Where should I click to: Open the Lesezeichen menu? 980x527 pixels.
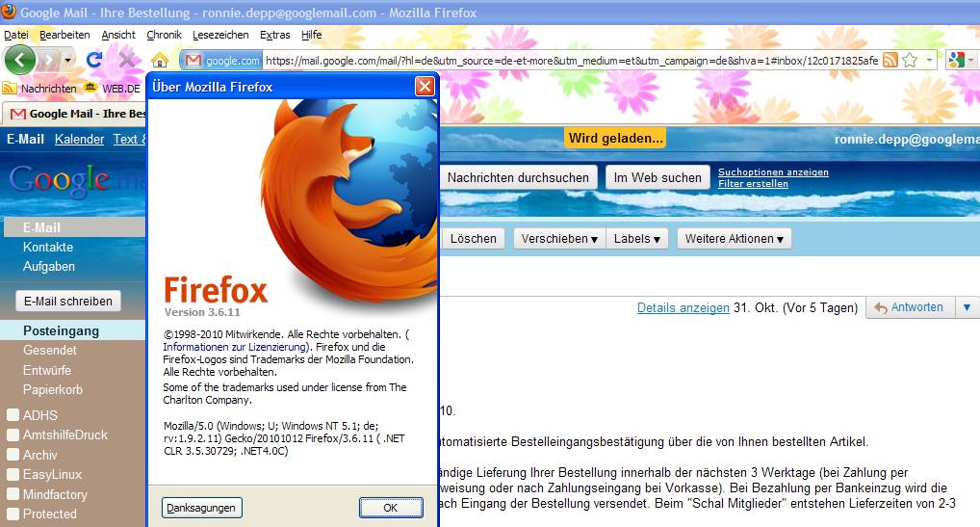tap(220, 35)
